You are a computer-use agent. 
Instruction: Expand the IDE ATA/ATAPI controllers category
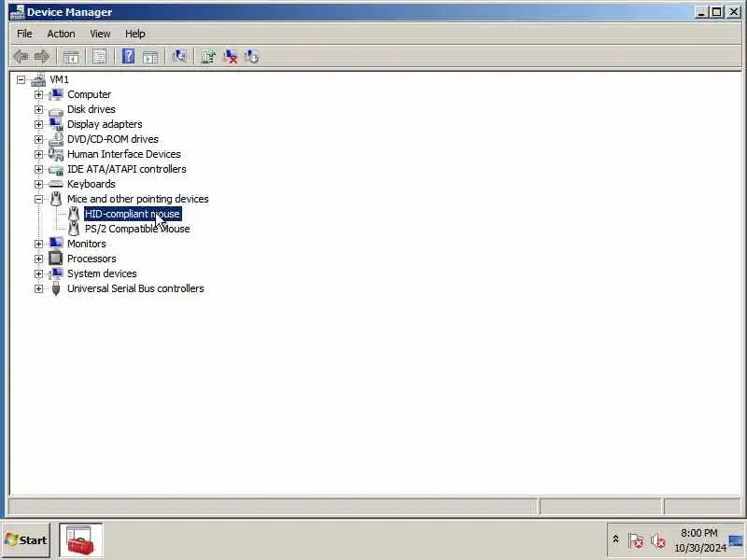[x=38, y=169]
